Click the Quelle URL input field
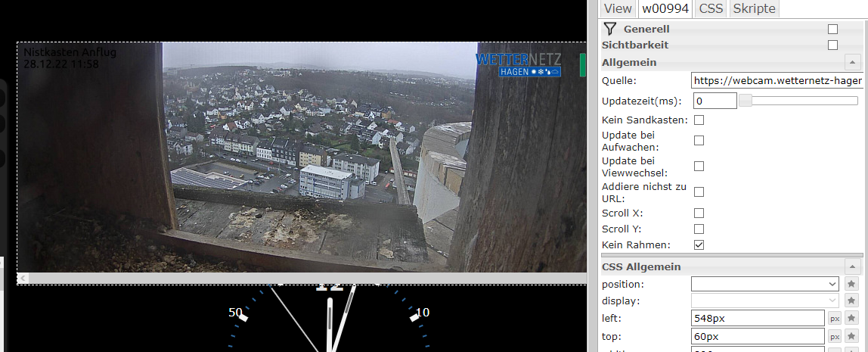Screen dimensions: 868x352 click(x=777, y=81)
